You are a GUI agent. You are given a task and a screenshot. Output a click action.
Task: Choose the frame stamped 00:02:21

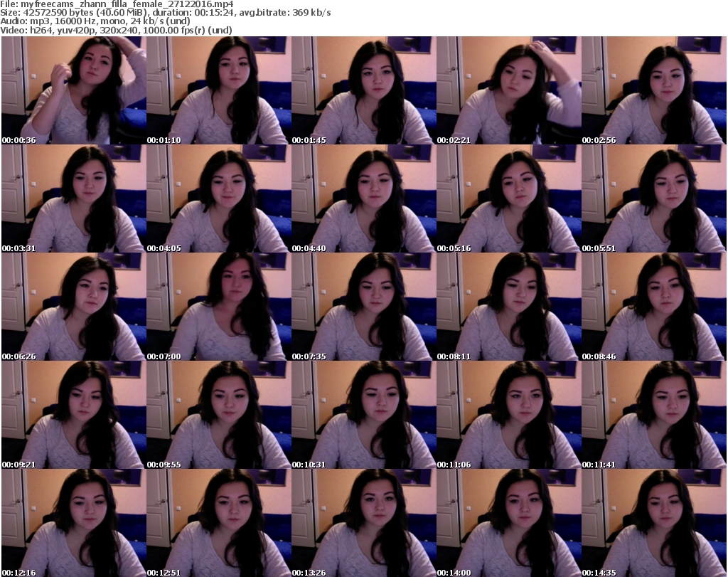click(508, 90)
